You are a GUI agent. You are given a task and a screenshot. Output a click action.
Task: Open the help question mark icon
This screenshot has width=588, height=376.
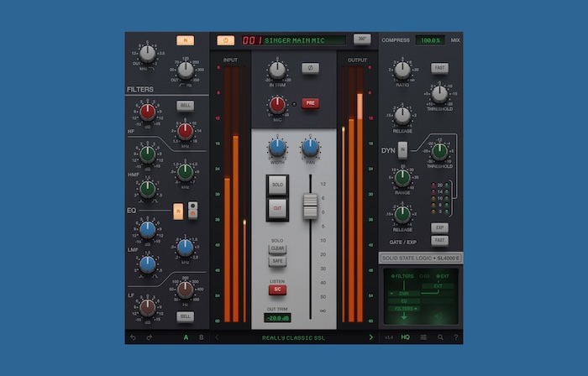click(x=455, y=337)
